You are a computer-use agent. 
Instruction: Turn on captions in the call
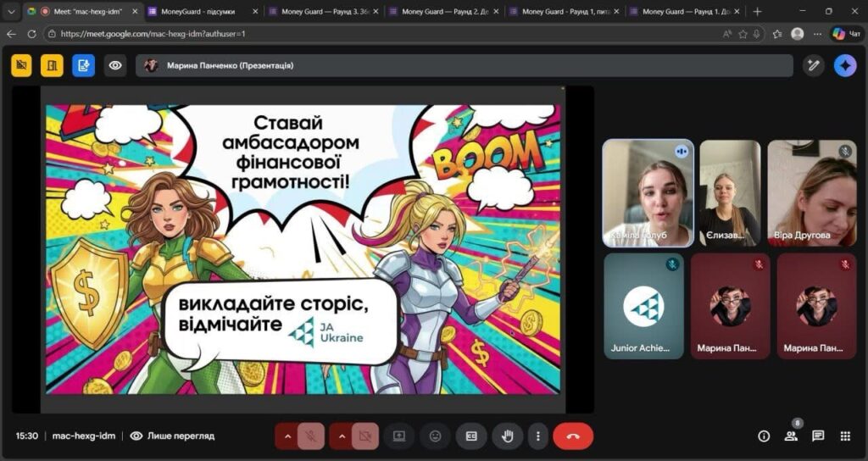[471, 436]
